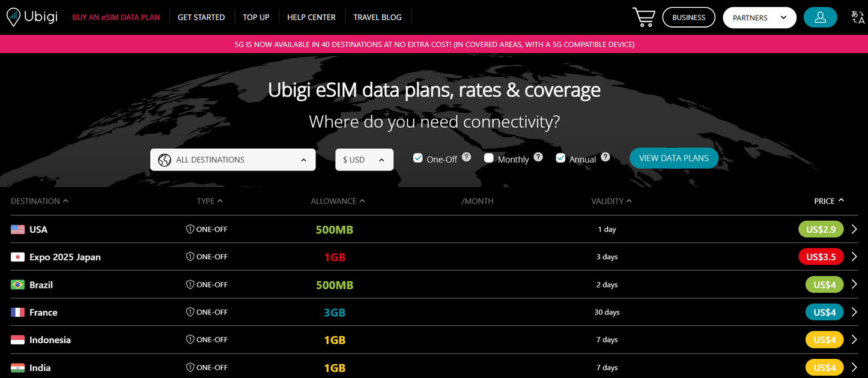Expand details of the Expo 2025 Japan plan
868x378 pixels.
coord(854,256)
